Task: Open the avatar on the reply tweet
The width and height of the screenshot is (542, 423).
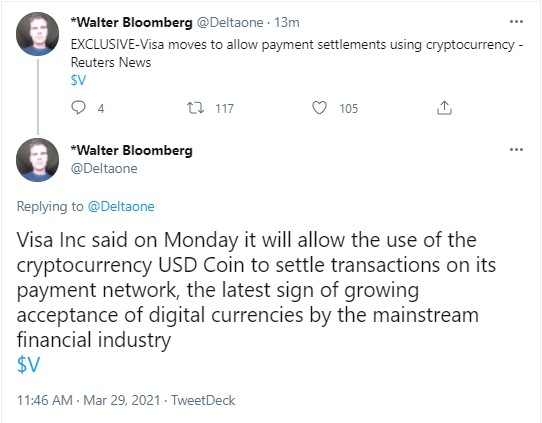Action: coord(37,160)
